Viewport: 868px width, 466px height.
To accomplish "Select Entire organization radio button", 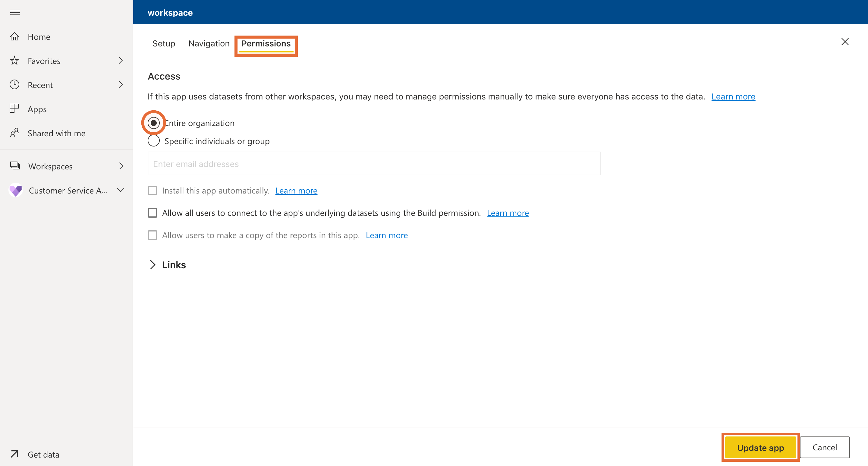I will point(154,122).
